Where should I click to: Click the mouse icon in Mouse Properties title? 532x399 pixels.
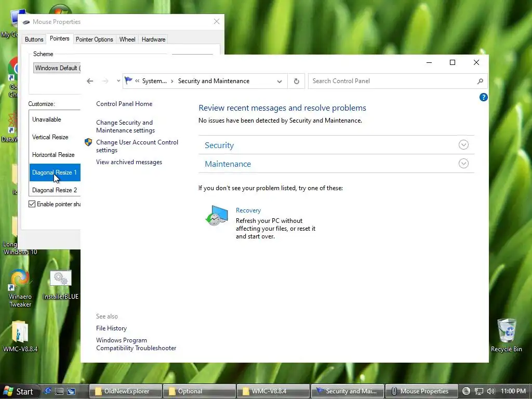26,22
